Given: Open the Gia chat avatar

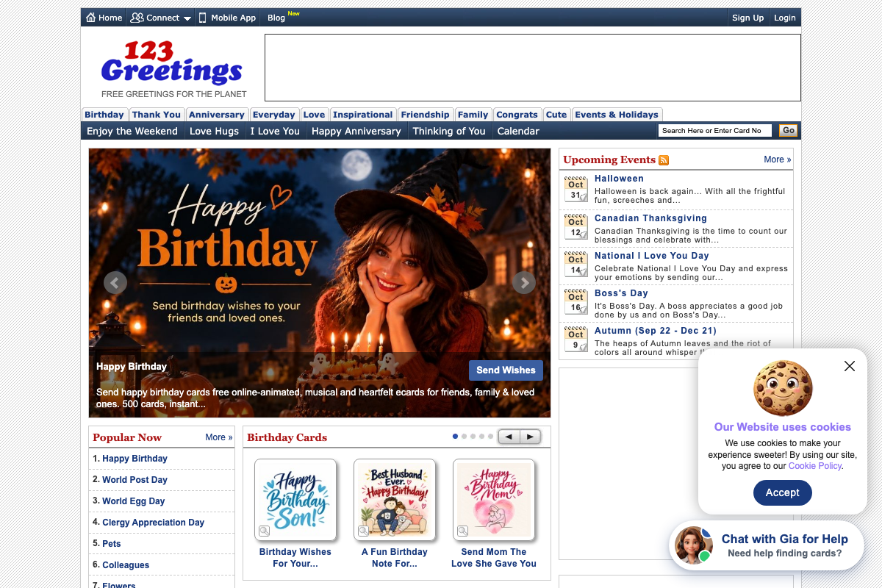Looking at the screenshot, I should [x=694, y=545].
